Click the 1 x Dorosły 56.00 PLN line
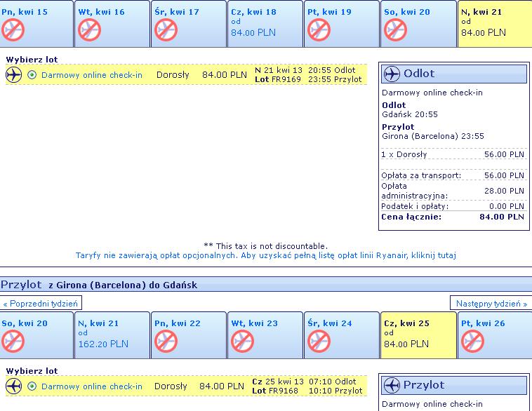The image size is (532, 411). tap(453, 154)
